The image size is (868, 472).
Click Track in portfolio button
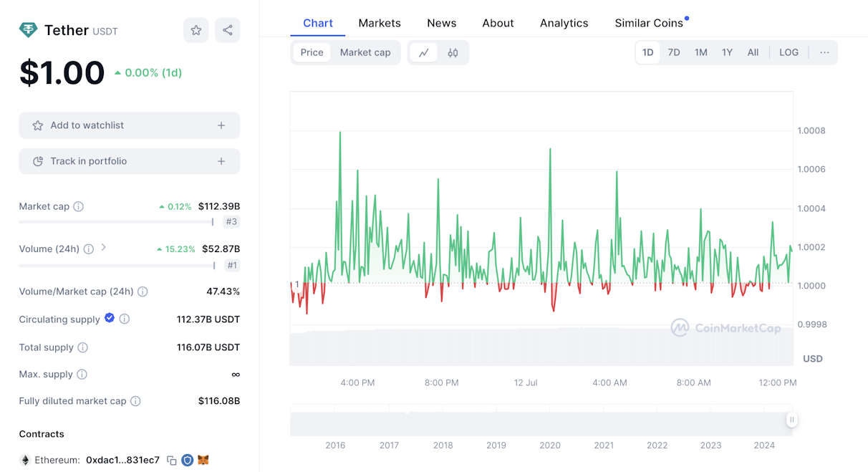point(130,161)
